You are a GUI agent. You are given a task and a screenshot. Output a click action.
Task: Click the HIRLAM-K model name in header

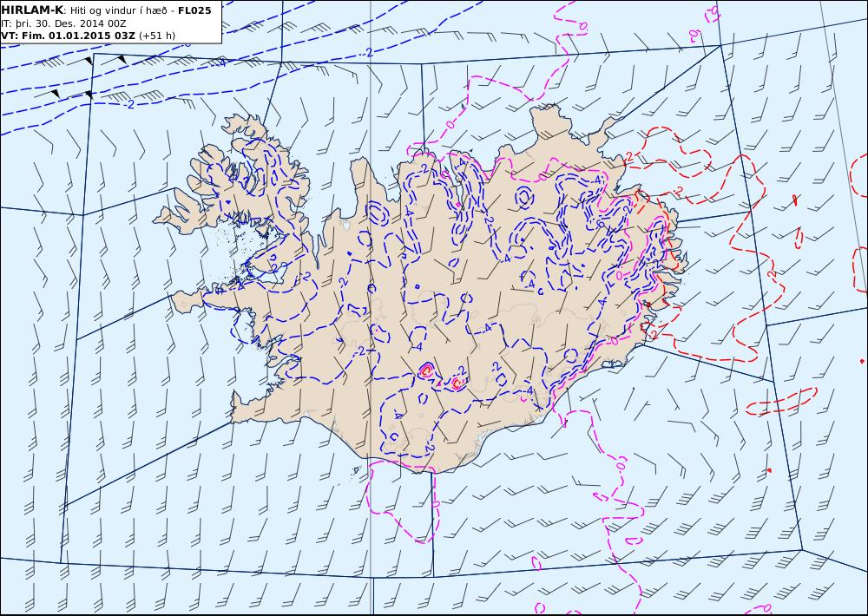[x=32, y=10]
